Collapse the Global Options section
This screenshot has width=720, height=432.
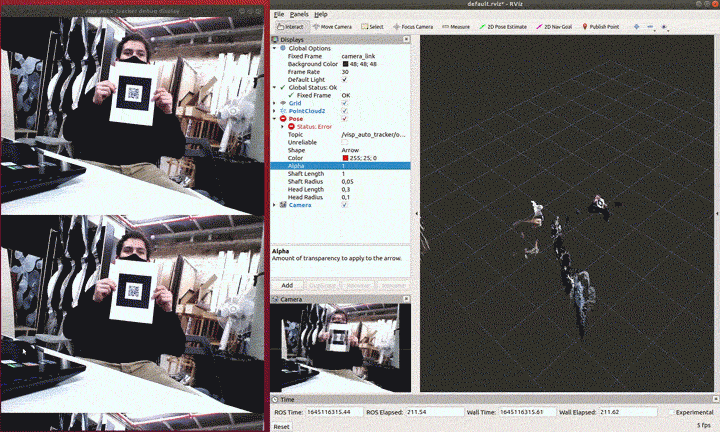pyautogui.click(x=276, y=48)
